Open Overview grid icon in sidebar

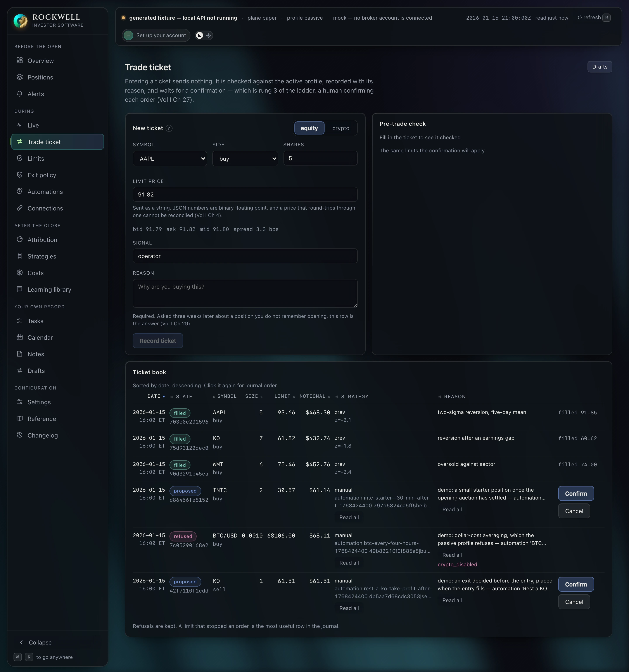click(20, 60)
